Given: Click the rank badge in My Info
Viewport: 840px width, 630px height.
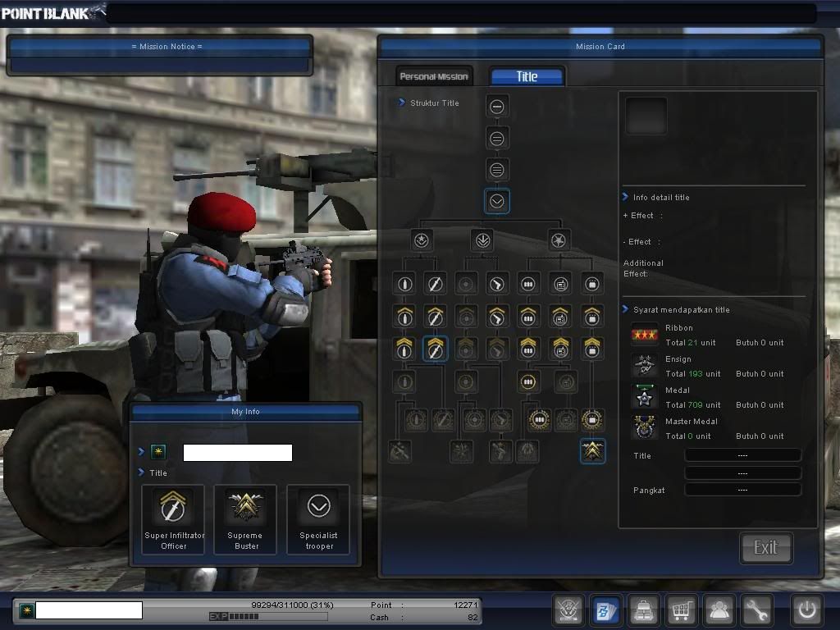Looking at the screenshot, I should tap(158, 452).
